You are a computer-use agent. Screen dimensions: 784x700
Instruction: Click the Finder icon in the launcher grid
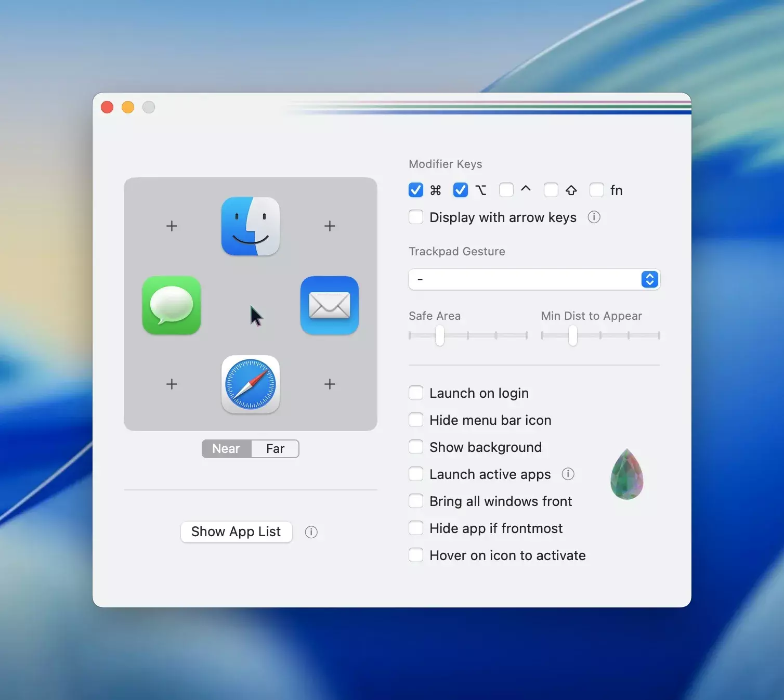coord(250,226)
